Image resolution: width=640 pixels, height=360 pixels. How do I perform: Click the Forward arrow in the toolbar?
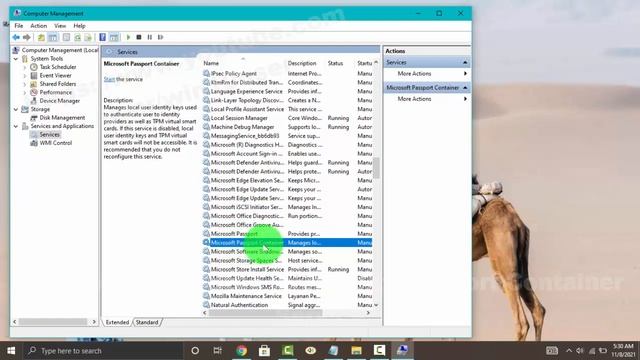[27, 37]
